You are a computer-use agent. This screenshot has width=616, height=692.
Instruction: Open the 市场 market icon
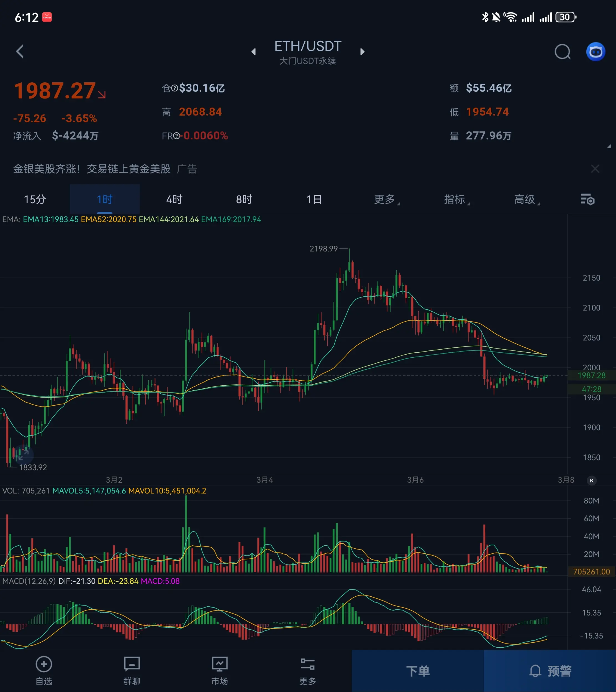(x=219, y=664)
